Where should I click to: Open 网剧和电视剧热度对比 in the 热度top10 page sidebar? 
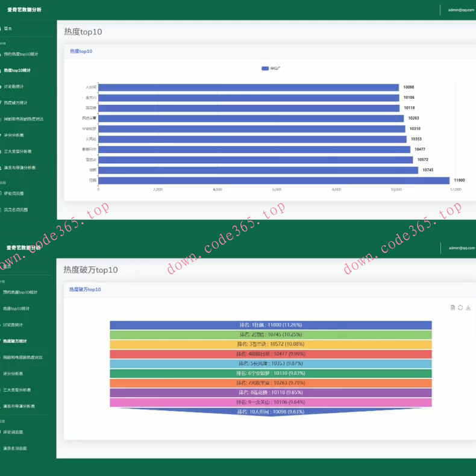click(x=23, y=119)
